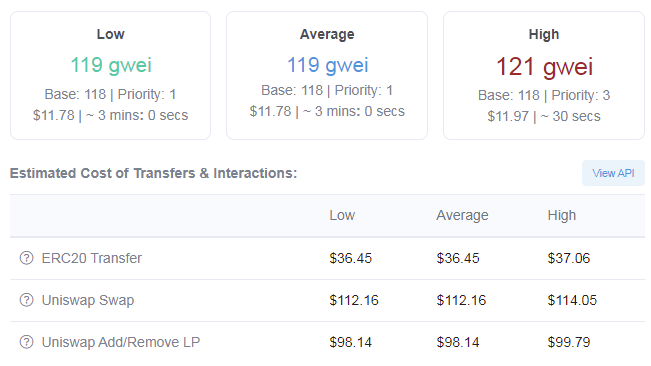This screenshot has width=651, height=366.
Task: Click $114.05 High cost for Uniswap Swap
Action: click(572, 300)
